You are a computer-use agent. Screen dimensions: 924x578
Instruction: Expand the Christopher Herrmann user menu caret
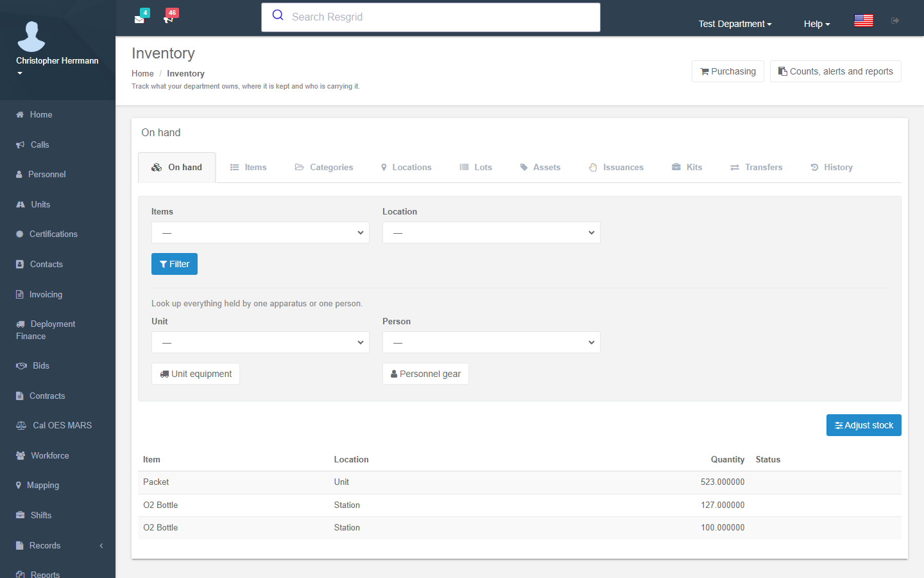(20, 73)
